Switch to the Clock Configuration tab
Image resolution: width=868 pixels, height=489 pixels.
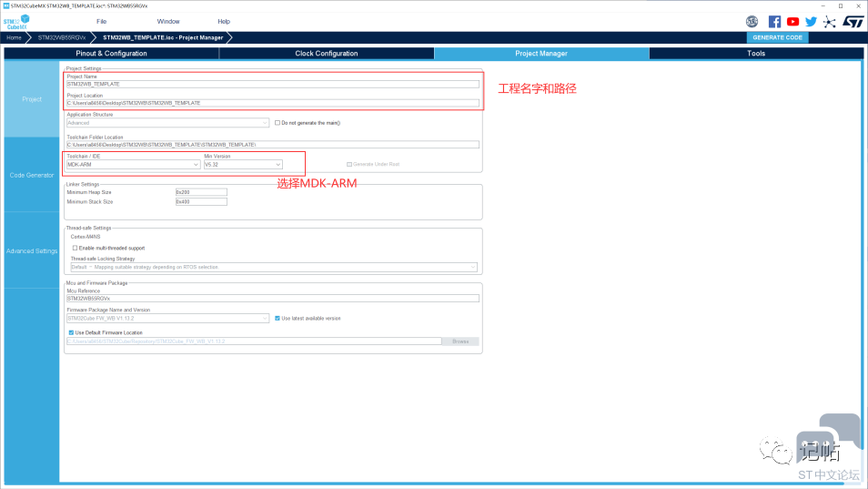(x=327, y=54)
